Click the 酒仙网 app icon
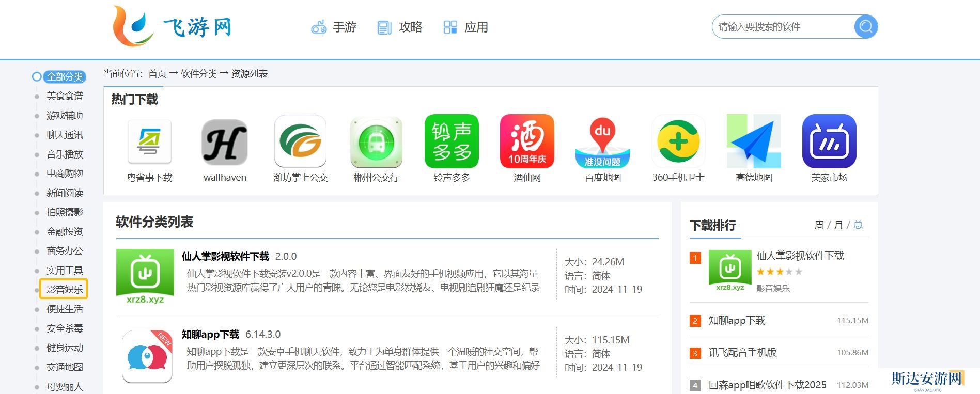 [527, 141]
